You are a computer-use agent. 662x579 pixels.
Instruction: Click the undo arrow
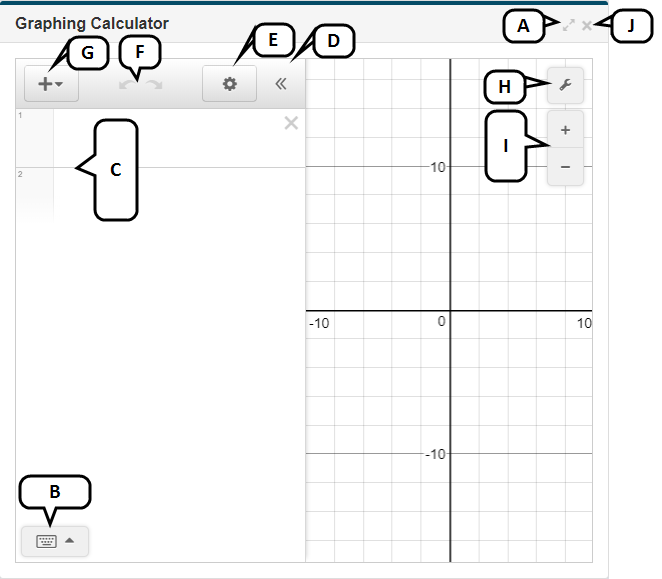[126, 85]
